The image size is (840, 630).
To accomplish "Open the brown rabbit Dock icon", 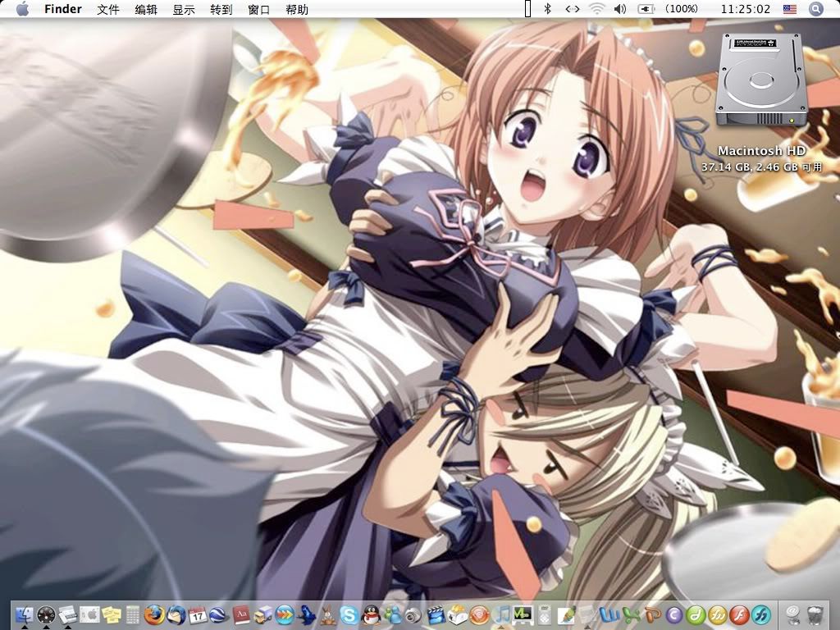I will tap(327, 614).
